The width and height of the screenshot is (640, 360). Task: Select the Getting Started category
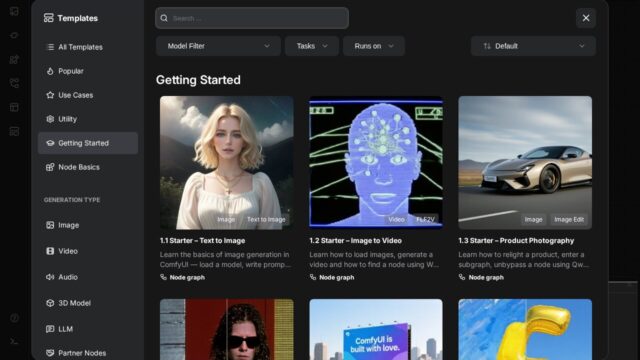(88, 143)
